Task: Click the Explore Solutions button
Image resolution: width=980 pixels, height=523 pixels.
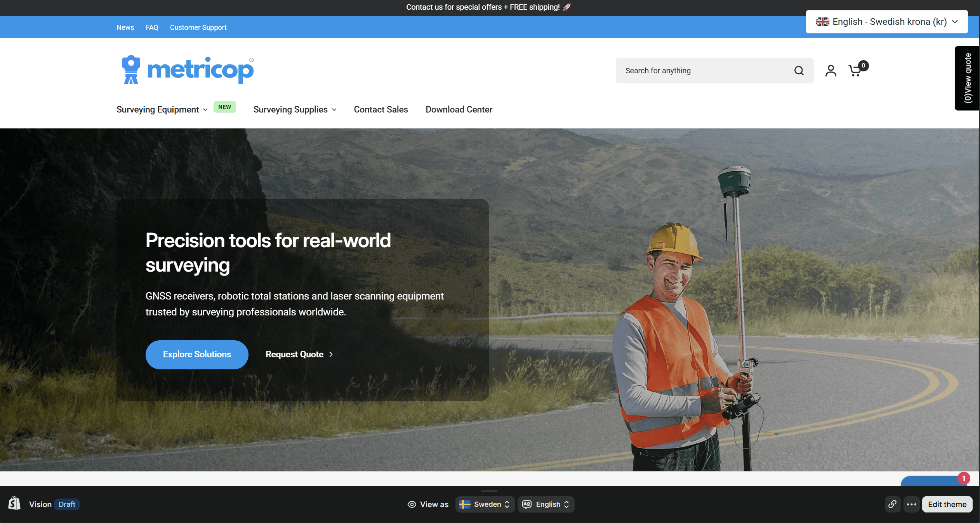Action: [197, 354]
